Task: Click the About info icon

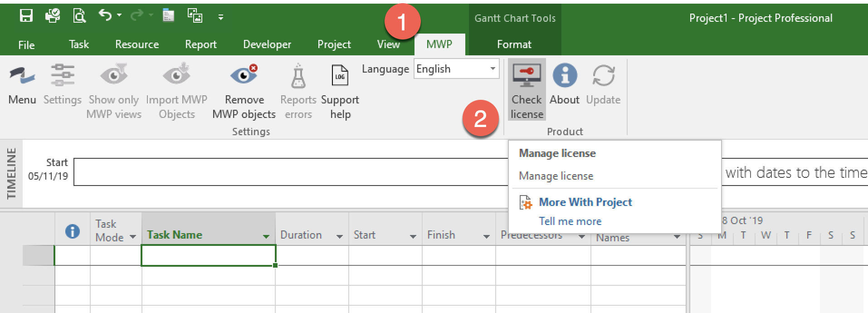Action: click(565, 75)
